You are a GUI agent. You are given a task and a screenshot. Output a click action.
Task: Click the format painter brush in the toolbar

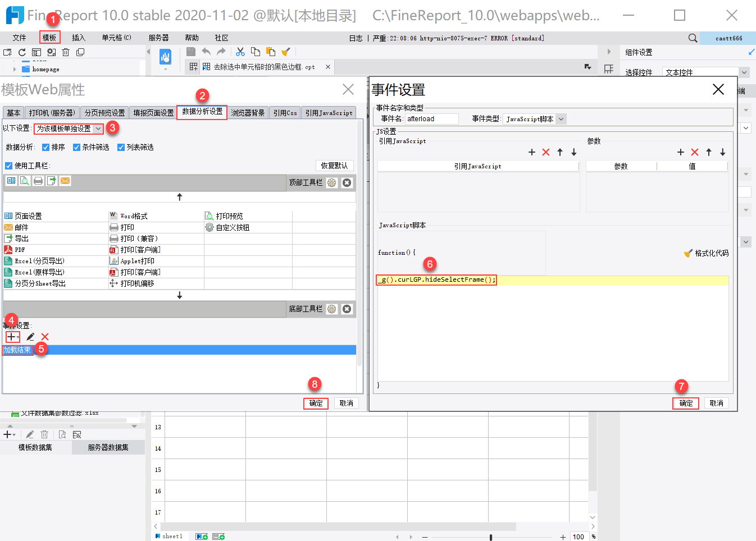tap(286, 52)
